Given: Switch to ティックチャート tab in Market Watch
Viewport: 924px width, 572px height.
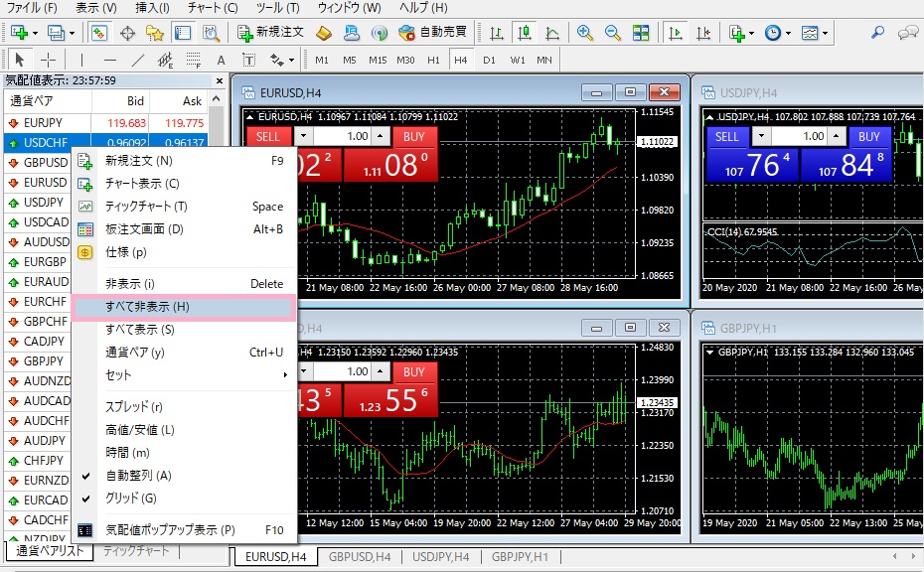Looking at the screenshot, I should (136, 551).
